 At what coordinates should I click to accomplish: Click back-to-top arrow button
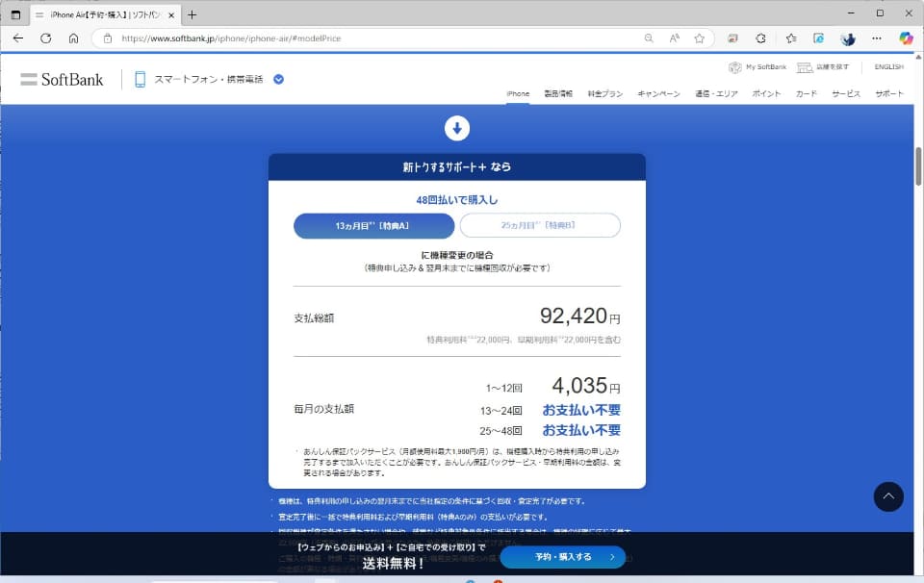click(888, 496)
